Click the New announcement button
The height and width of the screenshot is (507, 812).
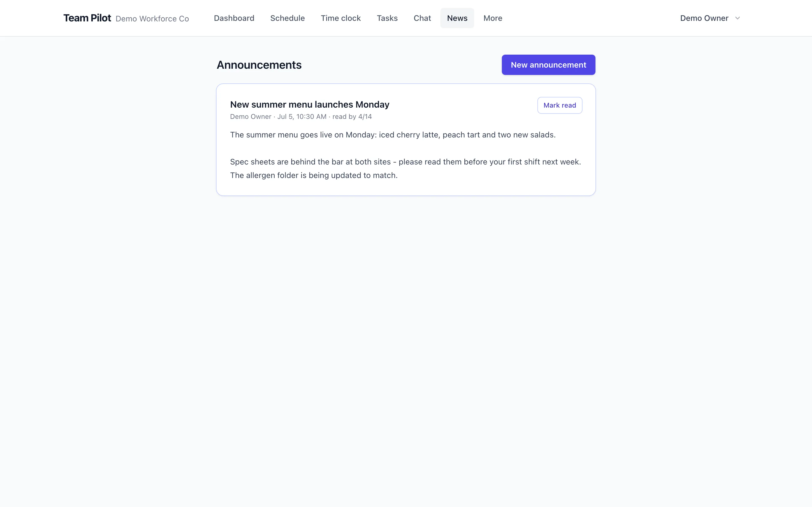(x=548, y=65)
